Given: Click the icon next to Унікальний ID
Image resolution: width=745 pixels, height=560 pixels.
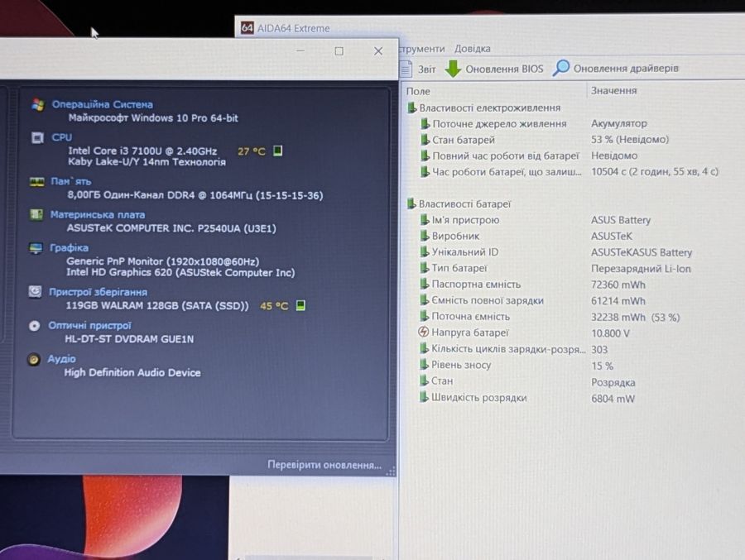Looking at the screenshot, I should click(425, 251).
